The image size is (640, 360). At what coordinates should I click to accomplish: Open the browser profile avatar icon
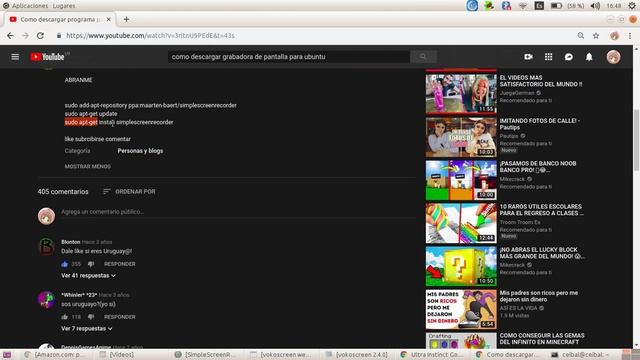click(x=614, y=36)
